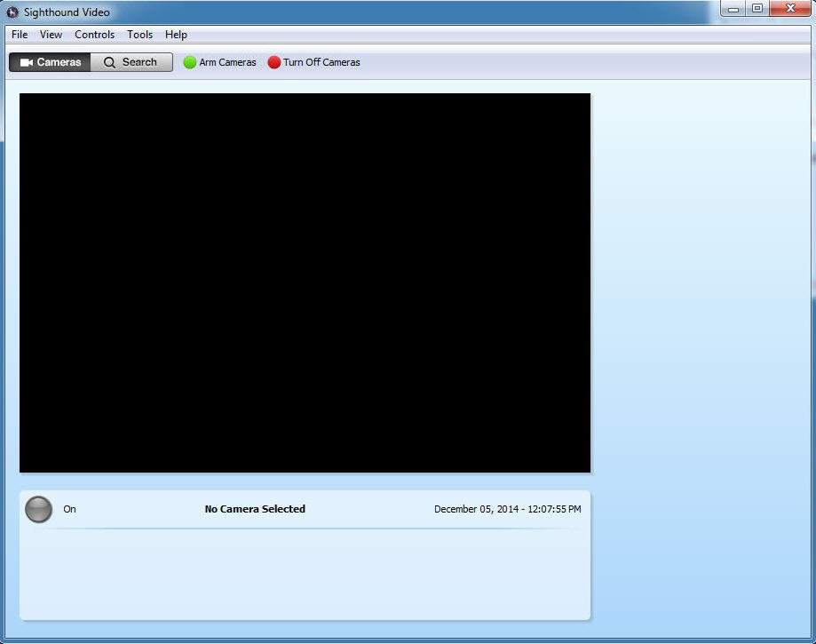Screen dimensions: 816x644
Task: Open the Tools menu
Action: coord(139,35)
